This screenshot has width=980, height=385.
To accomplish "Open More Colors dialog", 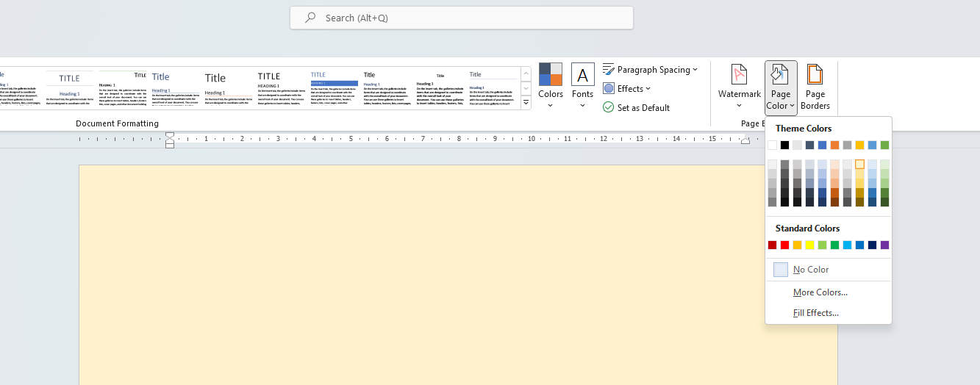I will point(820,292).
